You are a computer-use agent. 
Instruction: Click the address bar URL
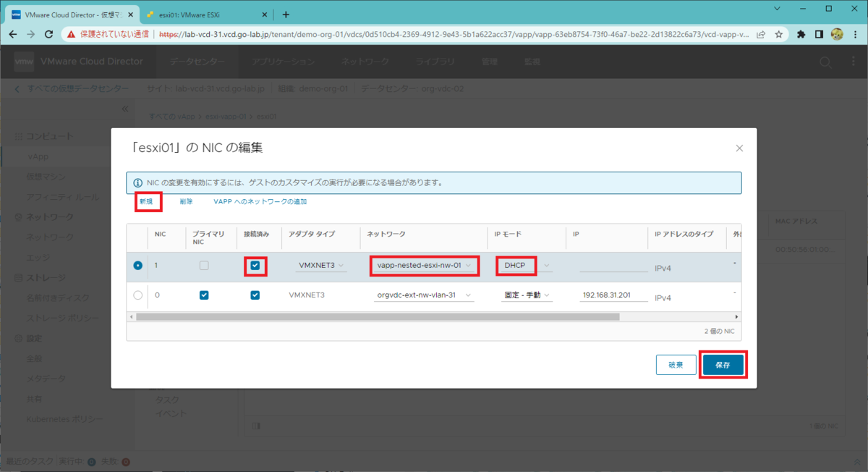click(x=454, y=34)
